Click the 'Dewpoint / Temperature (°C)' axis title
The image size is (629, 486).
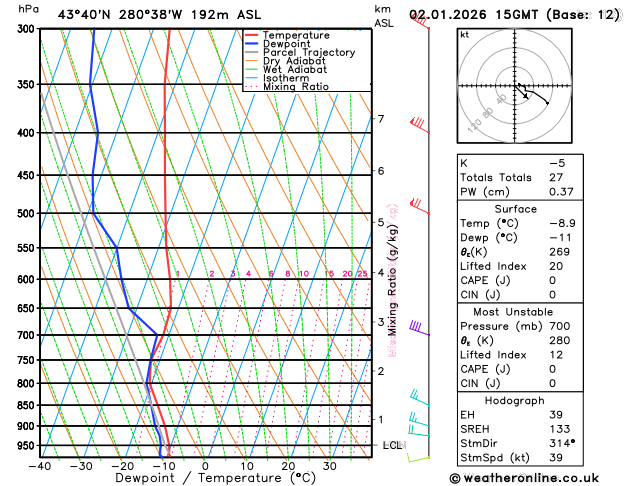pos(215,478)
